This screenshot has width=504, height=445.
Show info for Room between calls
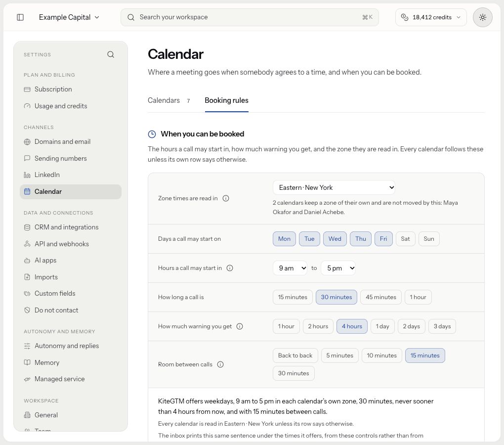(x=220, y=364)
